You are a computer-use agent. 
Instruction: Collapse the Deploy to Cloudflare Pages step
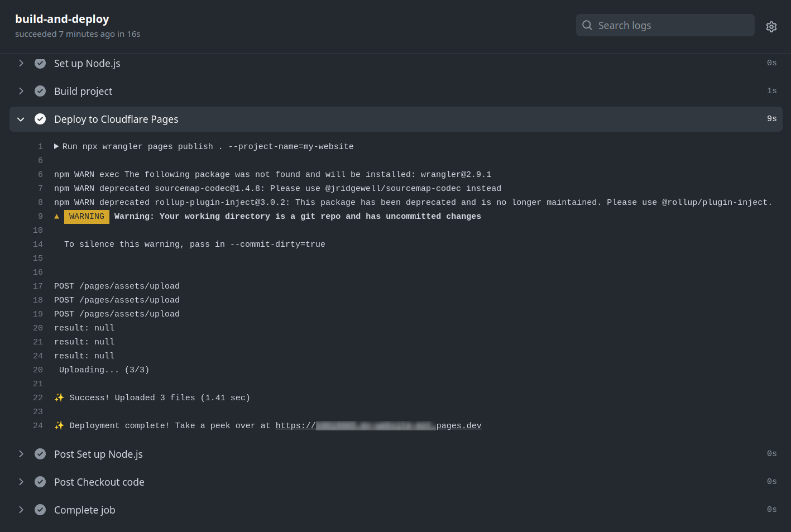21,119
